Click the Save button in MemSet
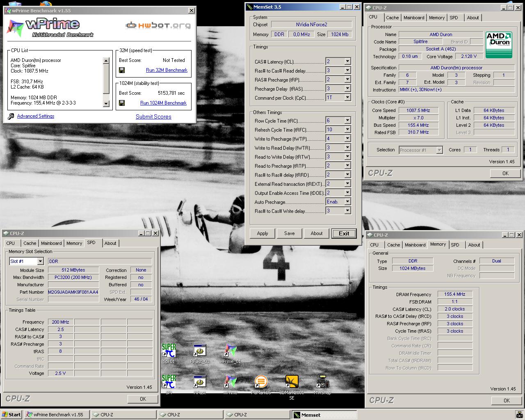The width and height of the screenshot is (525, 420). tap(289, 233)
